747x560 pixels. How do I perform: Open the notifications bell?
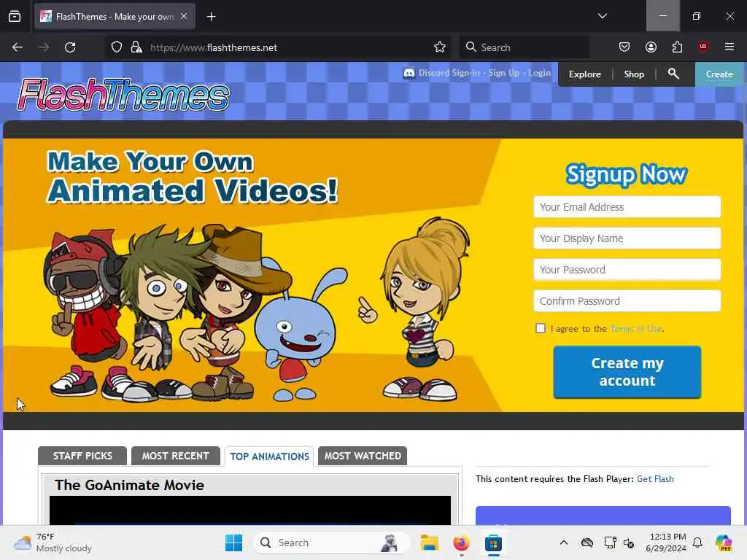click(x=697, y=542)
